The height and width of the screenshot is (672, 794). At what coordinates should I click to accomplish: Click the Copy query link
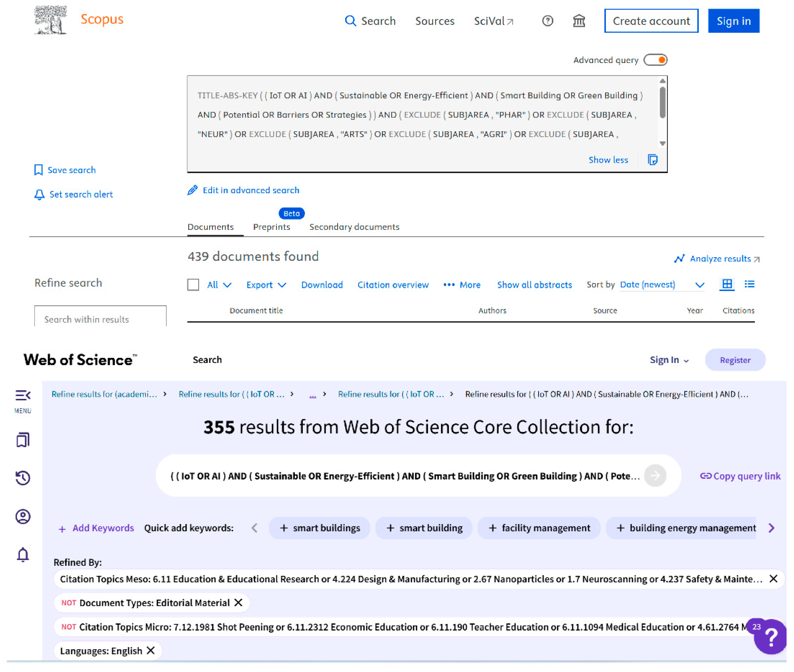pyautogui.click(x=740, y=476)
